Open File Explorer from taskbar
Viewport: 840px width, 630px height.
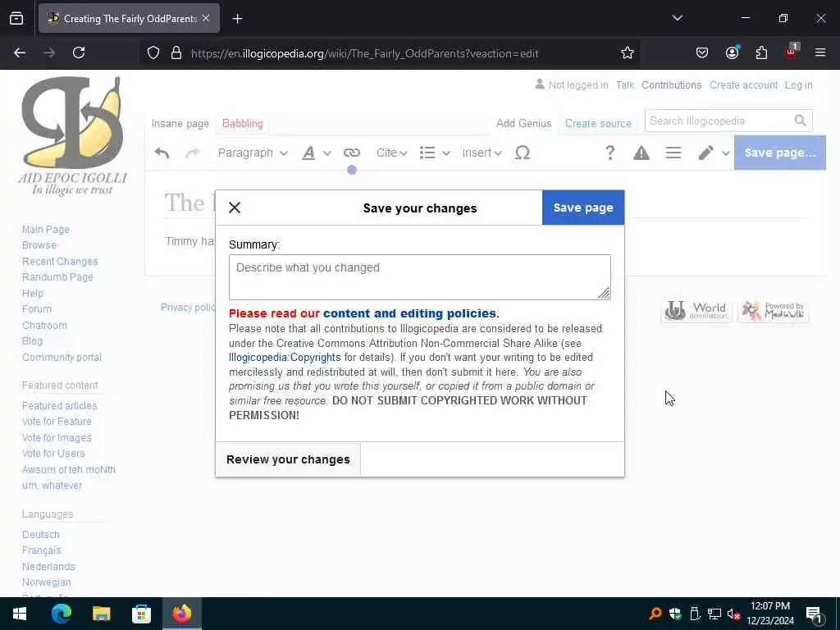coord(101,614)
